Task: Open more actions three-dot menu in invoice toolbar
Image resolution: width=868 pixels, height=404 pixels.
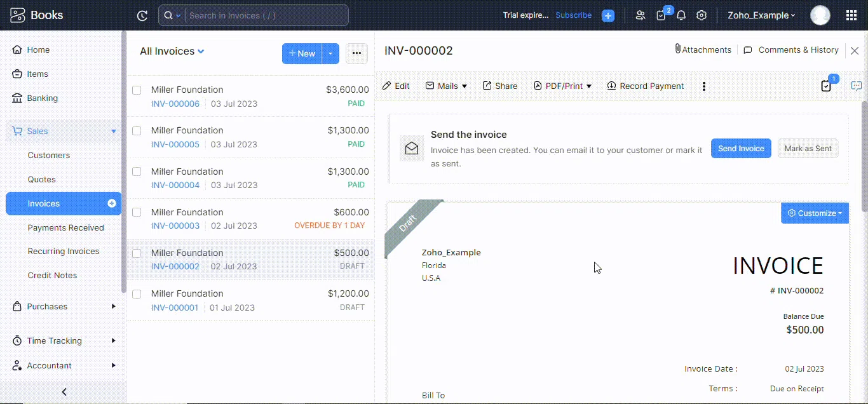Action: (x=703, y=86)
